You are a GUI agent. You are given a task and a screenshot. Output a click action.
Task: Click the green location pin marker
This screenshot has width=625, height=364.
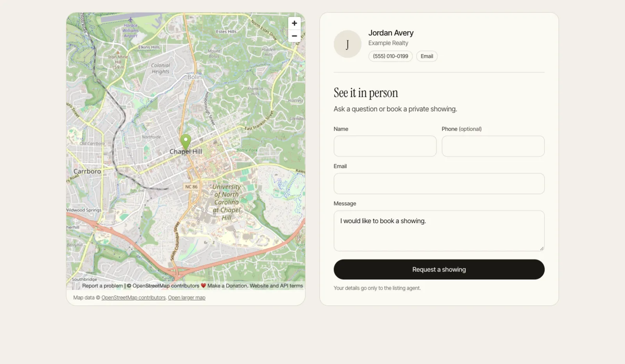[186, 142]
